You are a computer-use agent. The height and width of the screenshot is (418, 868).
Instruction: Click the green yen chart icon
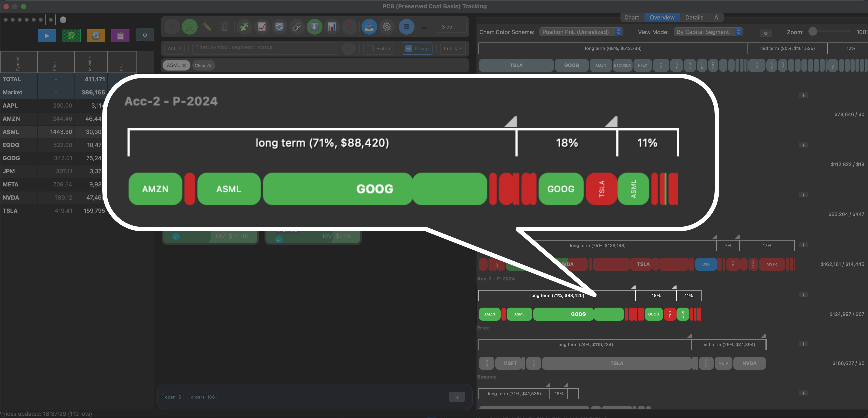(71, 36)
